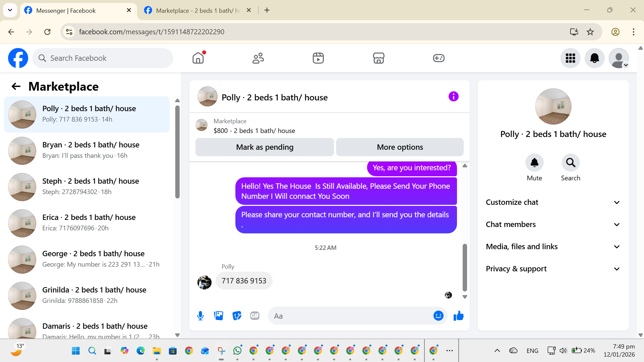Viewport: 644px width, 362px height.
Task: Open the Chrome profile icon
Action: pos(615,32)
